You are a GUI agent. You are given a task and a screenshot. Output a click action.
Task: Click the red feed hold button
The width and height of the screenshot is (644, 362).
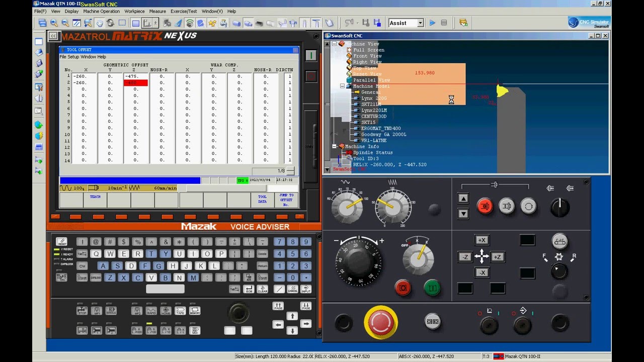[403, 288]
